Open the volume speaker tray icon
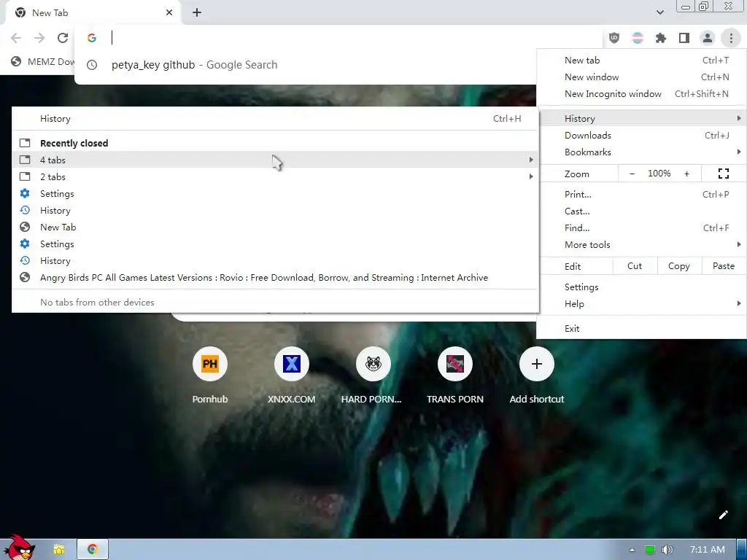Viewport: 747px width, 560px height. [667, 550]
